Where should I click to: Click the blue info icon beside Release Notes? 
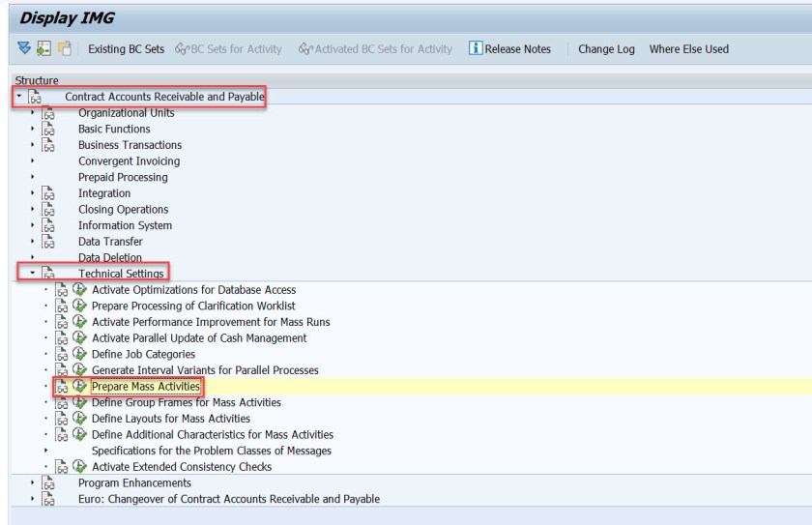(x=475, y=48)
